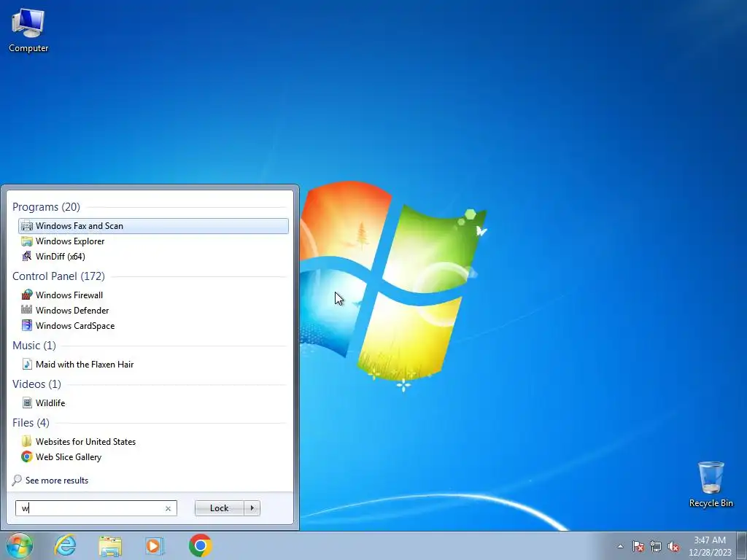The height and width of the screenshot is (560, 747).
Task: Click the Music (1) category header
Action: [x=34, y=345]
